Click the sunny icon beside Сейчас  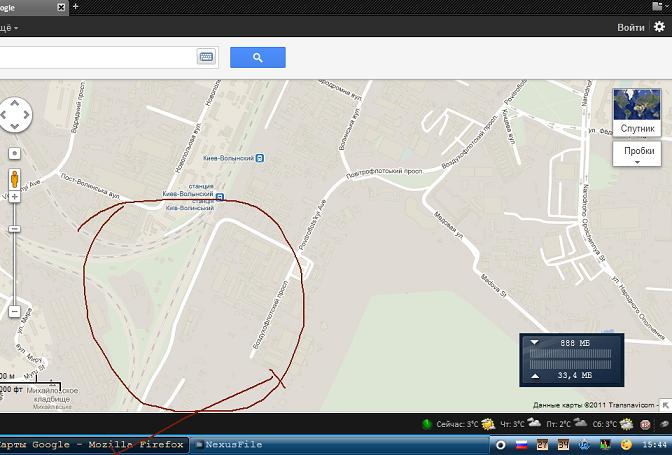point(488,424)
